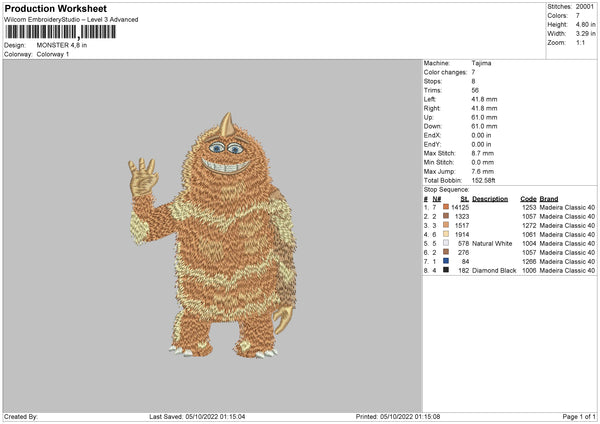This screenshot has height=424, width=600.
Task: Click the Diamond Black color swatch
Action: coord(446,270)
